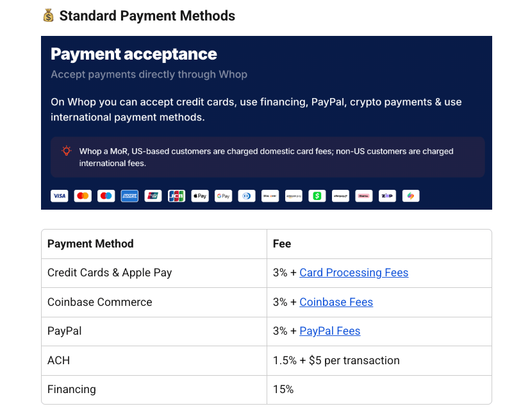Select the Google Pay icon
The width and height of the screenshot is (530, 420).
pos(223,196)
